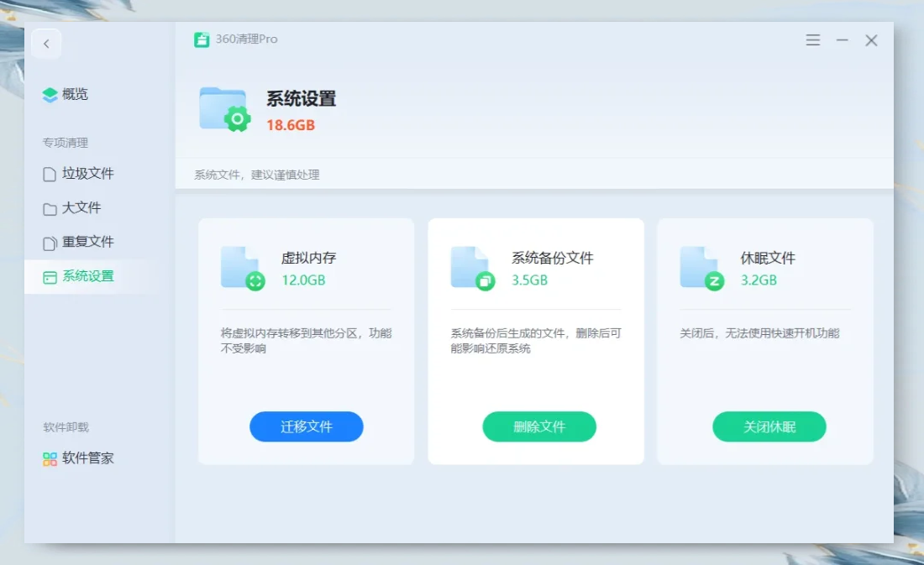This screenshot has width=924, height=565.
Task: Click the 12.0GB virtual memory size
Action: (x=303, y=280)
